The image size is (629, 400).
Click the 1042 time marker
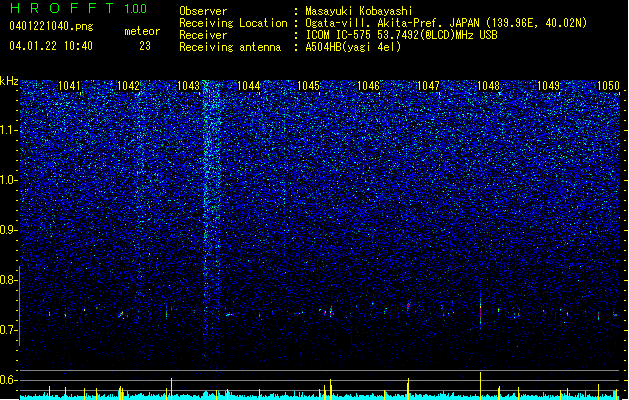coord(128,86)
